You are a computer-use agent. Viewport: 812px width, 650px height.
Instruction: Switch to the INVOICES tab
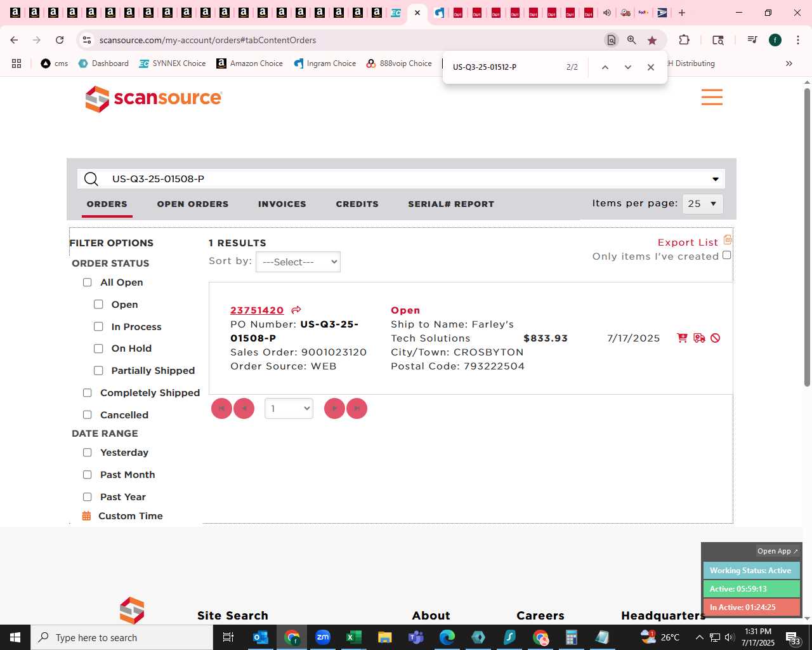(282, 204)
